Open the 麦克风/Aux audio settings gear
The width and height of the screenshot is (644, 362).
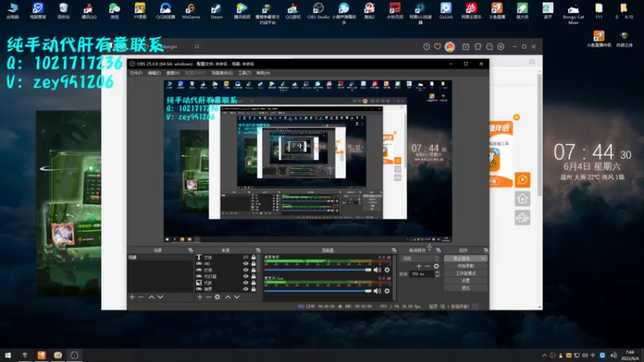pyautogui.click(x=387, y=290)
